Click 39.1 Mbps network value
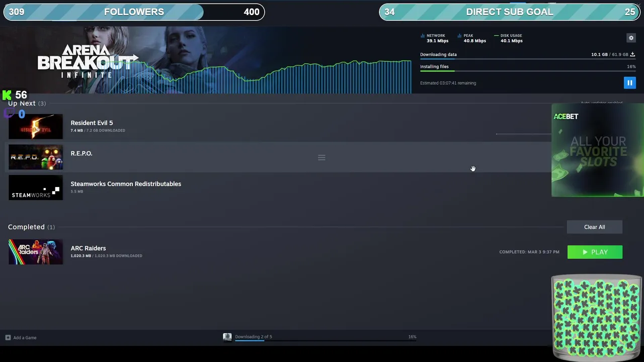 coord(437,41)
